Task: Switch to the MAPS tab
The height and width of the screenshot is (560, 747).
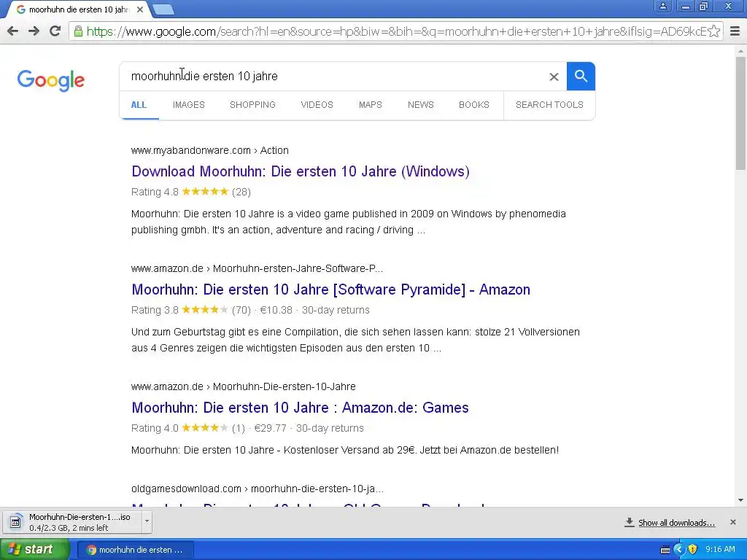Action: pyautogui.click(x=370, y=105)
